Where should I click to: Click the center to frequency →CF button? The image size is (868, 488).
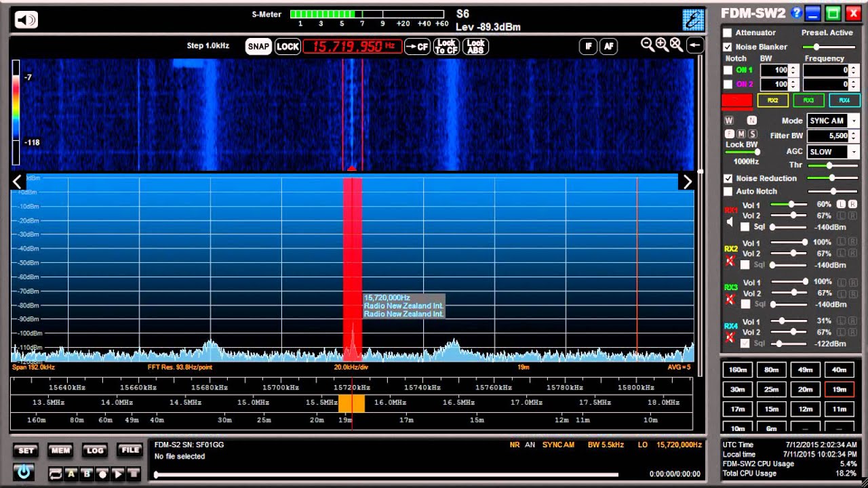417,46
